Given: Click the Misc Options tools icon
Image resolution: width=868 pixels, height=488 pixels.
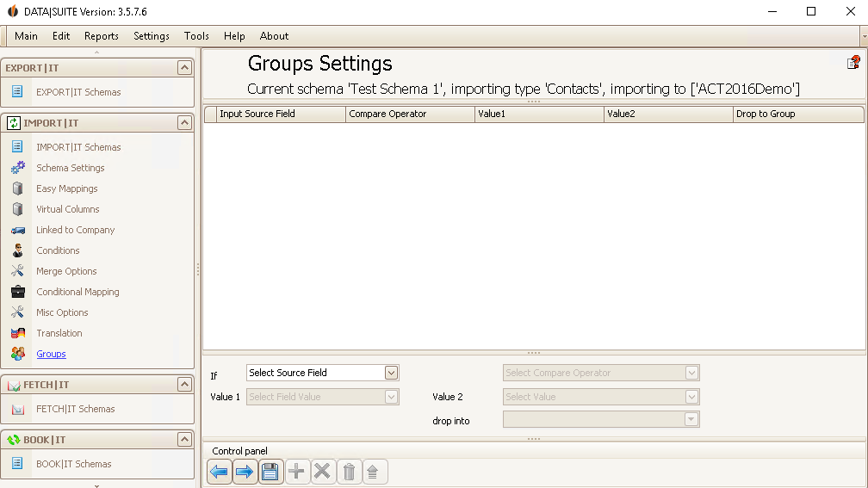Looking at the screenshot, I should 18,312.
